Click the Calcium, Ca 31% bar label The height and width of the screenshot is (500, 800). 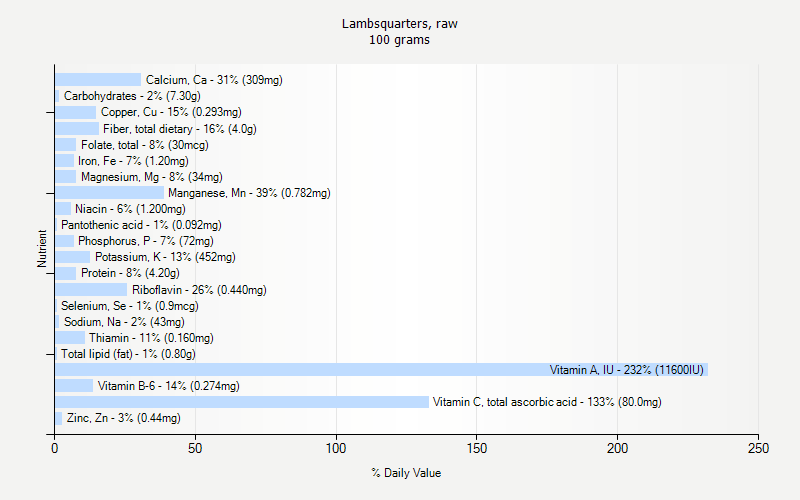214,80
